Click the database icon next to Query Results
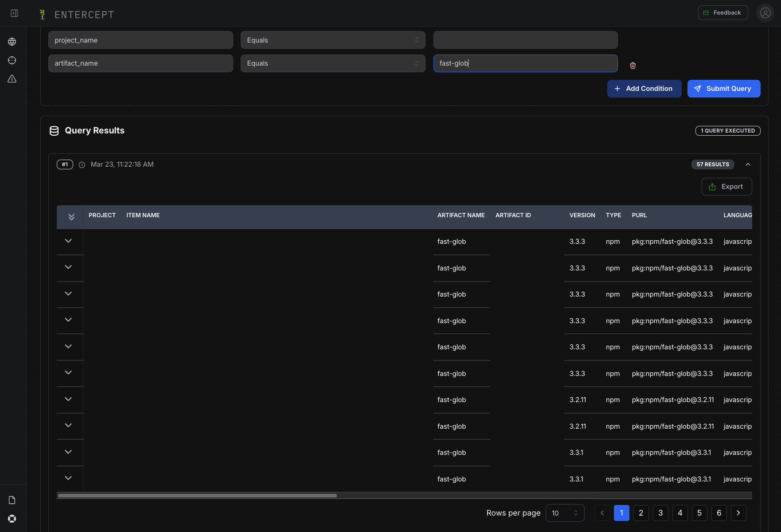The width and height of the screenshot is (781, 532). tap(54, 131)
